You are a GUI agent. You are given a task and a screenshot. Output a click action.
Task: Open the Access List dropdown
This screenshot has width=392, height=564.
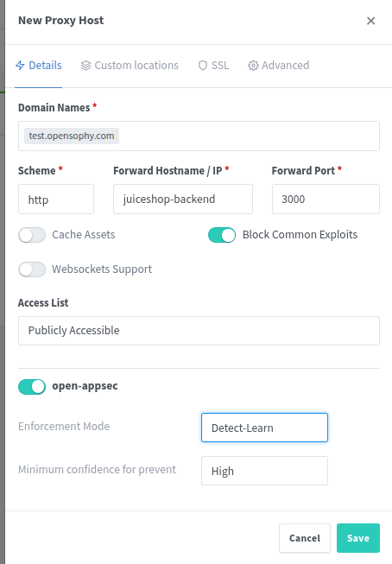pos(199,331)
